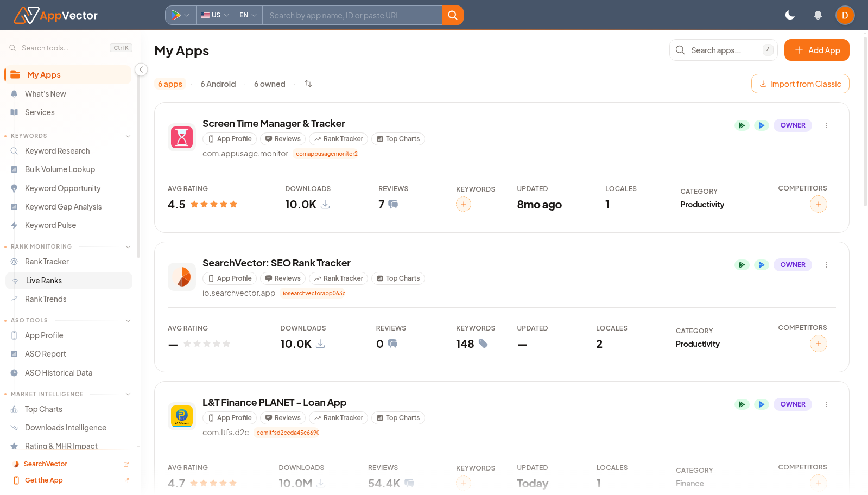The height and width of the screenshot is (495, 868).
Task: Click L&T Finance PLANET app icon
Action: pyautogui.click(x=182, y=416)
